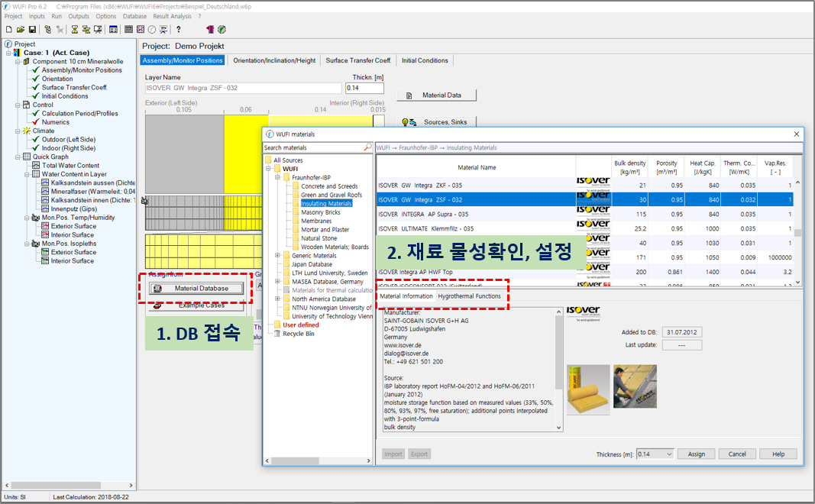Click the question mark help toolbar icon
This screenshot has height=504, width=815.
179,30
